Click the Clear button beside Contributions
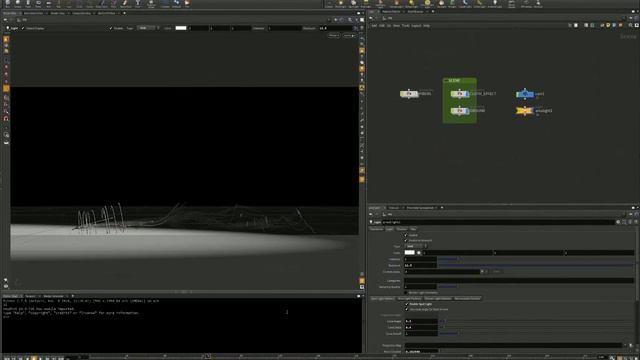Image resolution: width=640 pixels, height=360 pixels. [x=496, y=271]
